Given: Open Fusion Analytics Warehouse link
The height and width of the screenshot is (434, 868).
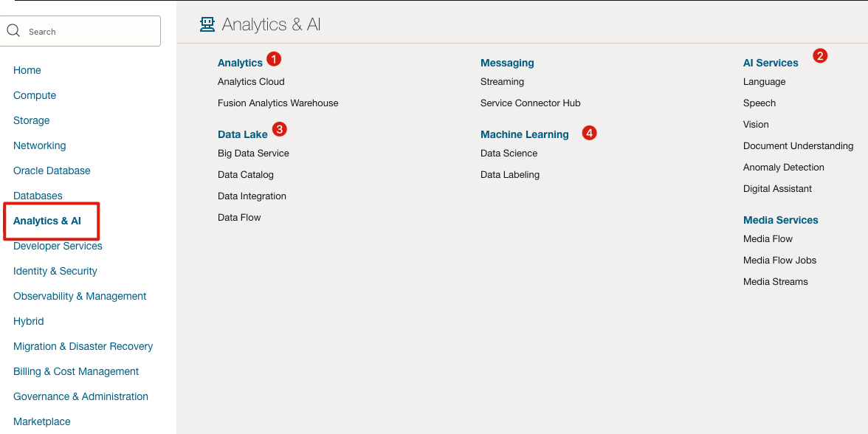Looking at the screenshot, I should click(278, 103).
